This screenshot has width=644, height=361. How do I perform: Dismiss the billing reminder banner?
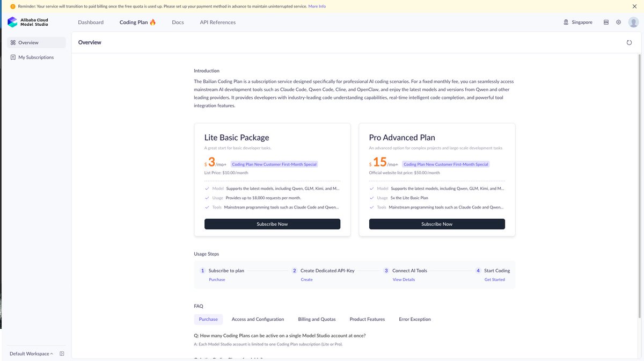coord(634,6)
